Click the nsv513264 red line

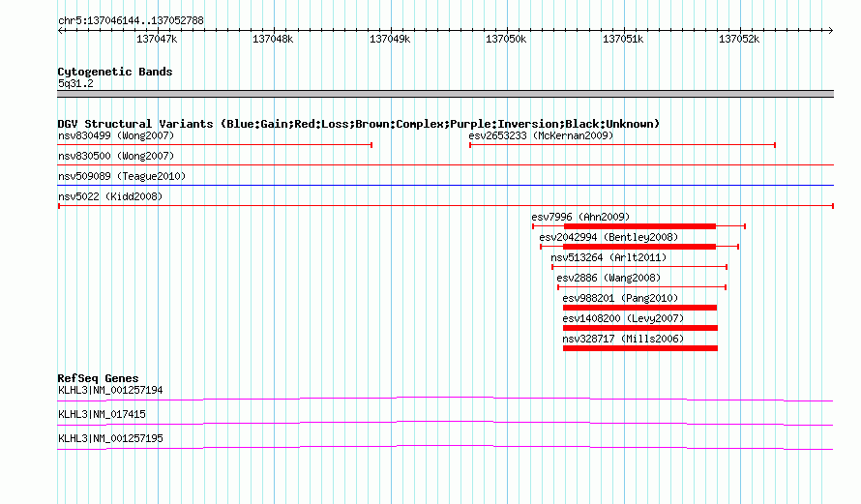tap(639, 267)
